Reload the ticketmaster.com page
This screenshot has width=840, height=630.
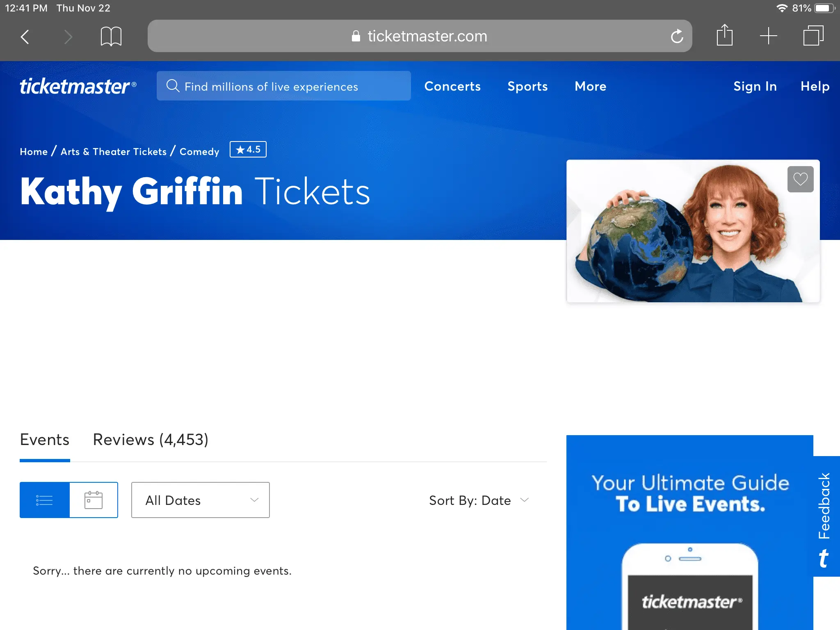pyautogui.click(x=677, y=37)
